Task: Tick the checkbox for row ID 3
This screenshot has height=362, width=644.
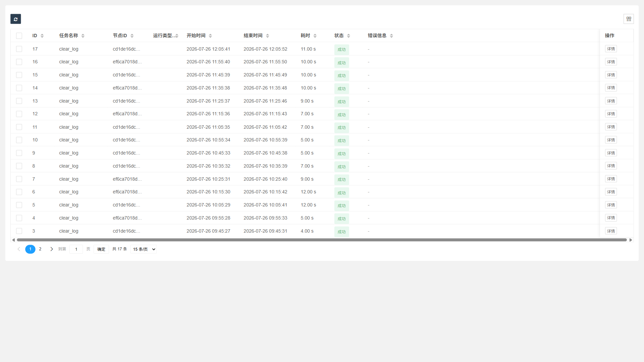Action: [x=19, y=231]
